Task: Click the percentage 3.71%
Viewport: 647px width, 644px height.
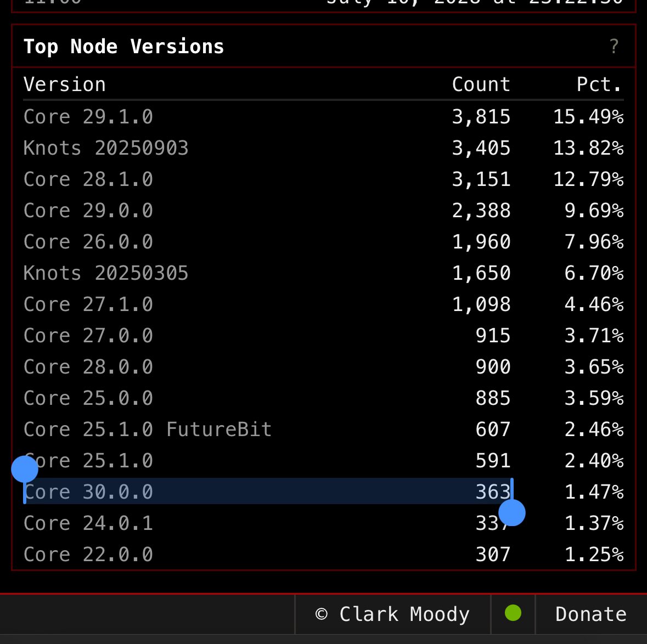Action: pos(594,336)
